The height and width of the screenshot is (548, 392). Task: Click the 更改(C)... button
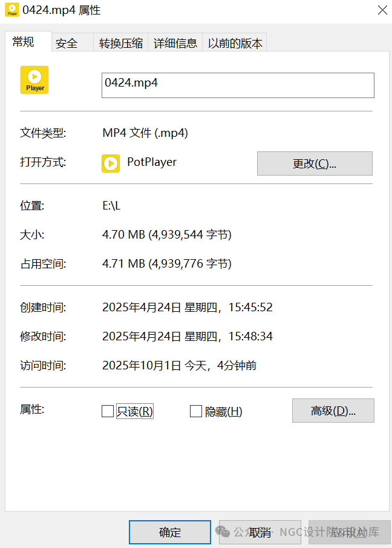click(315, 163)
